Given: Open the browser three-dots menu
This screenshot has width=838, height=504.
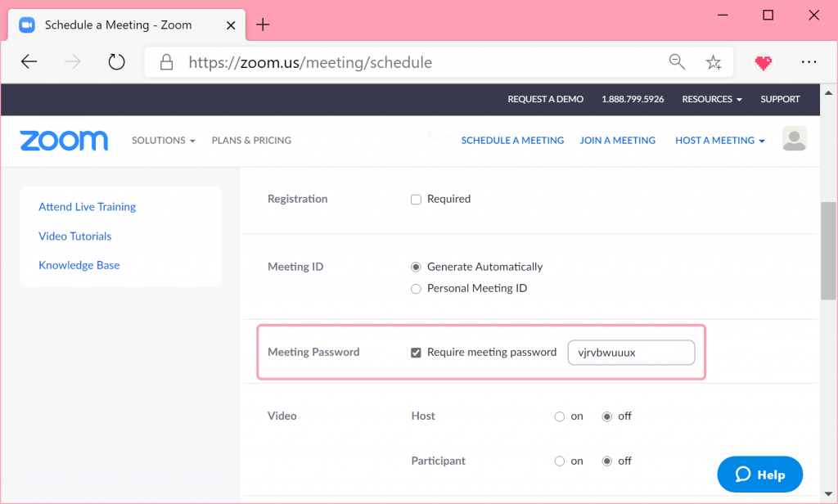Looking at the screenshot, I should click(809, 62).
